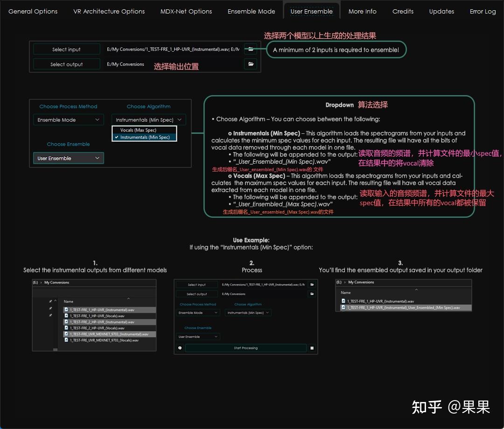The width and height of the screenshot is (504, 429).
Task: Switch to the More Info tab
Action: [363, 12]
